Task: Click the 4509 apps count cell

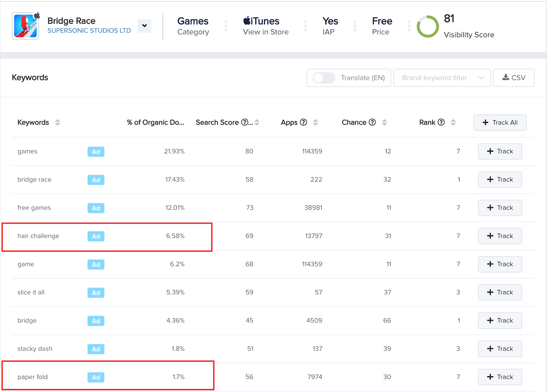Action: click(x=314, y=321)
